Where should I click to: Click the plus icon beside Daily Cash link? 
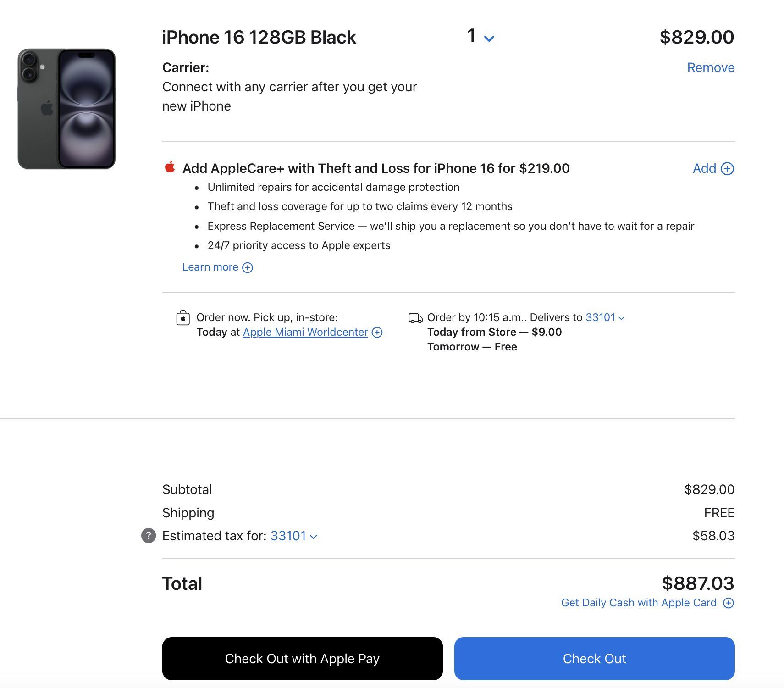[x=728, y=603]
